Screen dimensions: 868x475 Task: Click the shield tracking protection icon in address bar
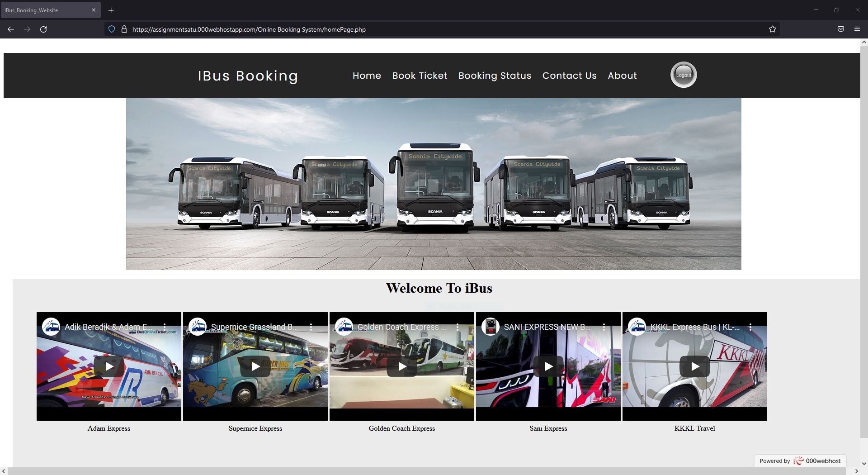point(112,29)
